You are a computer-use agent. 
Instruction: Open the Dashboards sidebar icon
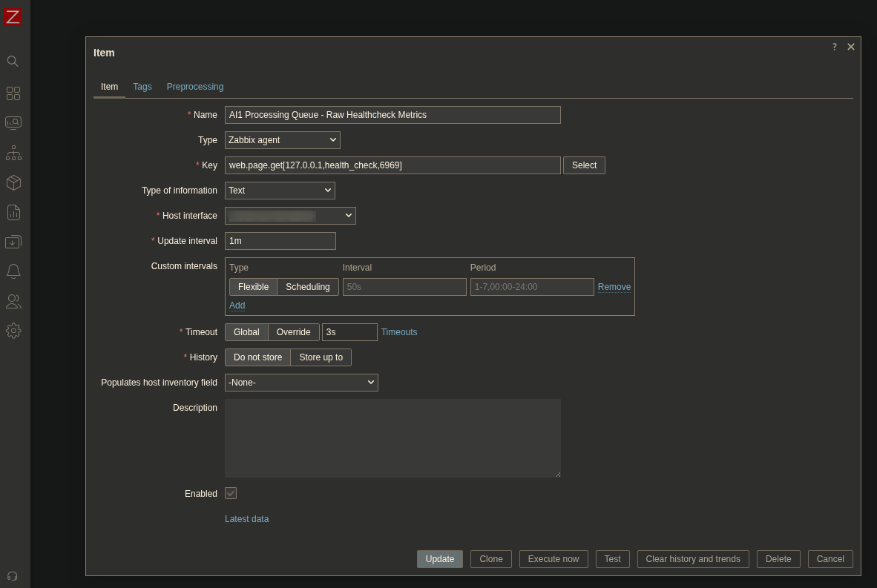[x=13, y=93]
